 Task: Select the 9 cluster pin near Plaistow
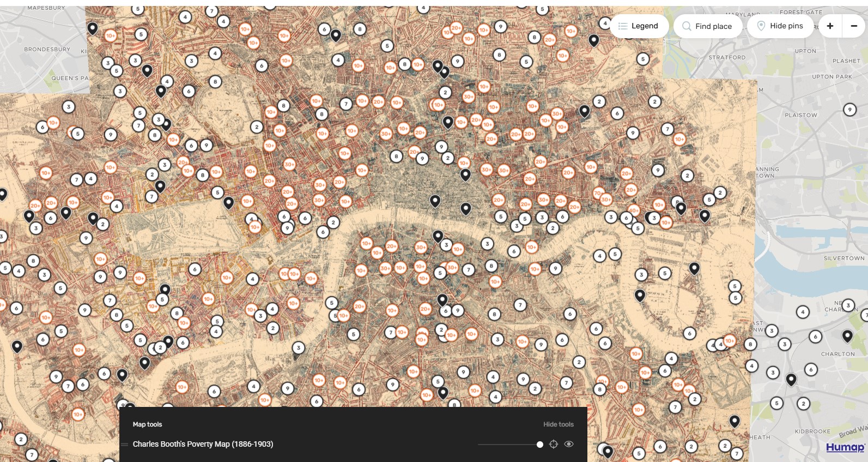pos(849,110)
